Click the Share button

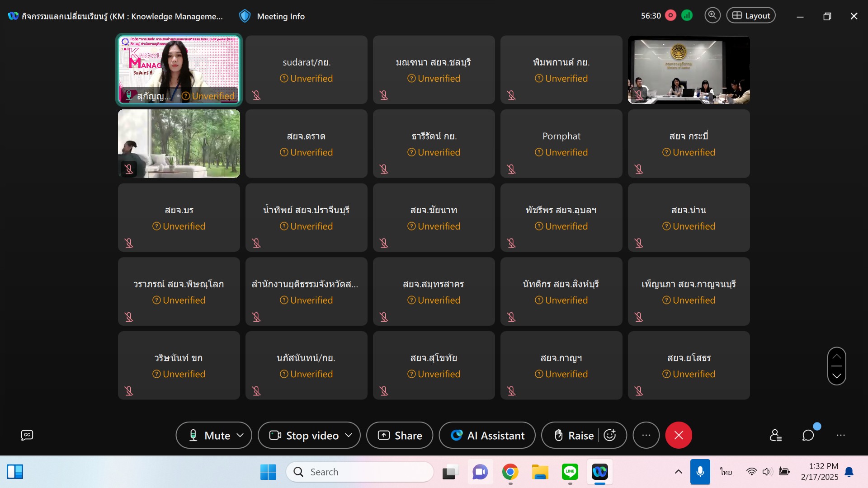(400, 435)
